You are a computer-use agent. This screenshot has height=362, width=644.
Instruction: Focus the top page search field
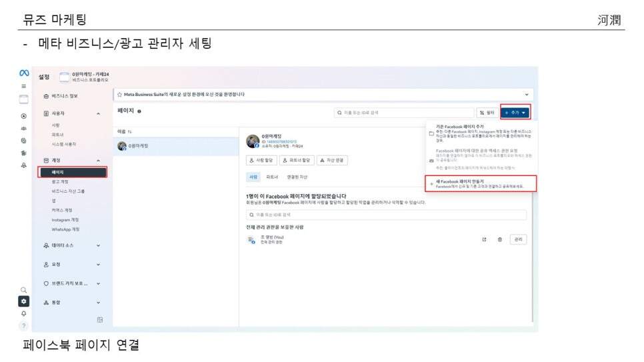404,113
